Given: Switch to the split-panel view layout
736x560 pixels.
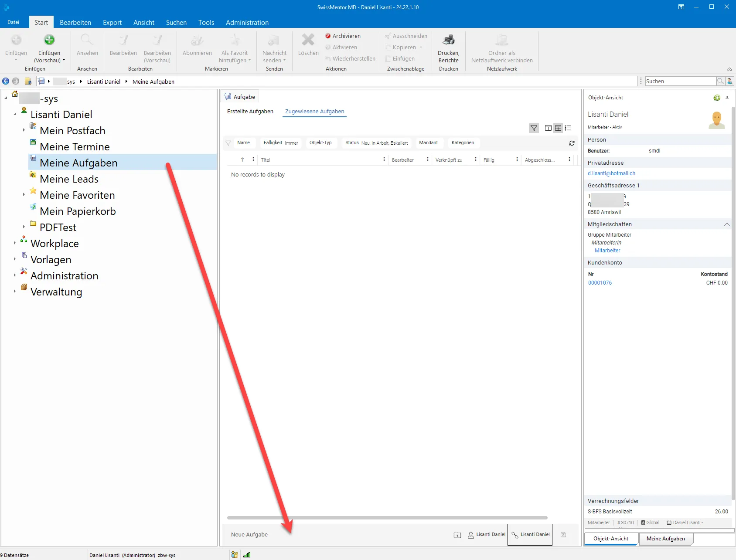Looking at the screenshot, I should click(x=548, y=128).
